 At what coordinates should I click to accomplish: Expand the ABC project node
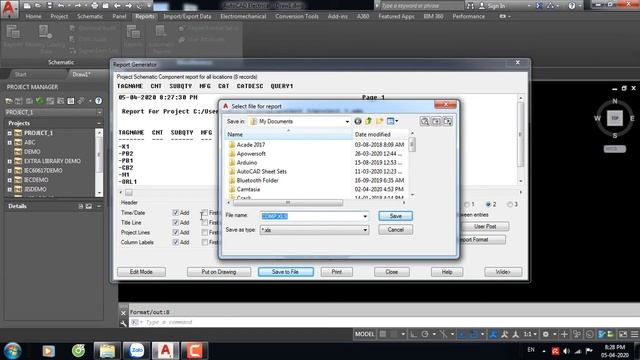tap(9, 142)
